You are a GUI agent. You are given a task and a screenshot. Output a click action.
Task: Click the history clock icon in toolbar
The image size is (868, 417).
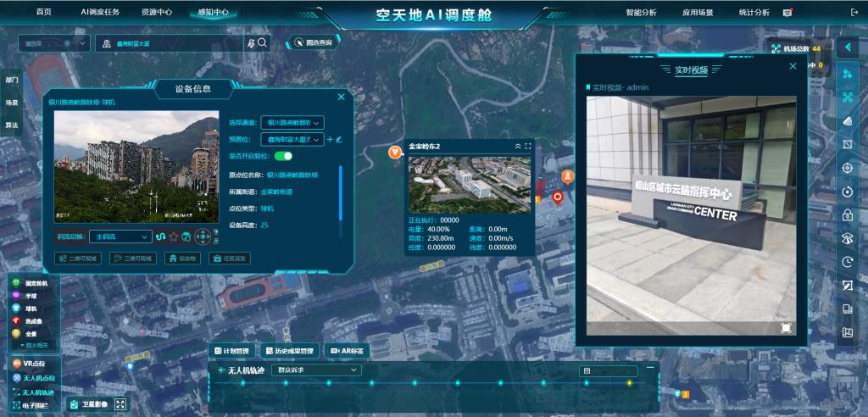tap(847, 262)
